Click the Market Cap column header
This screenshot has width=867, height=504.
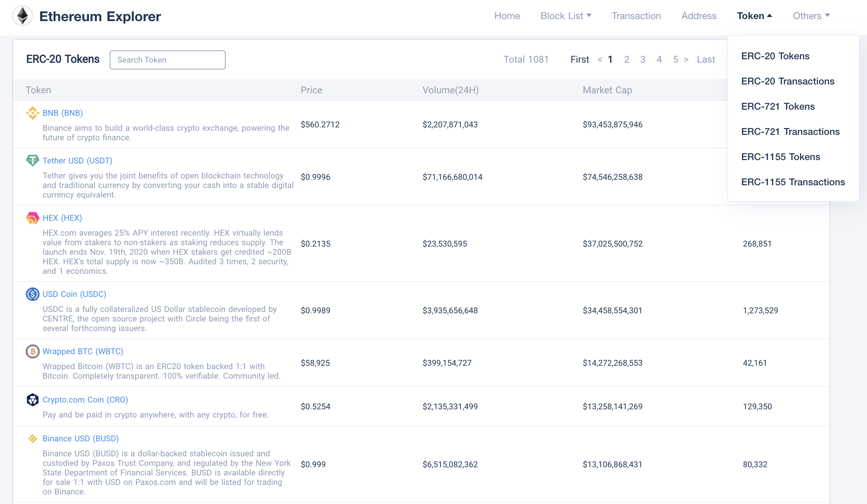pos(607,90)
